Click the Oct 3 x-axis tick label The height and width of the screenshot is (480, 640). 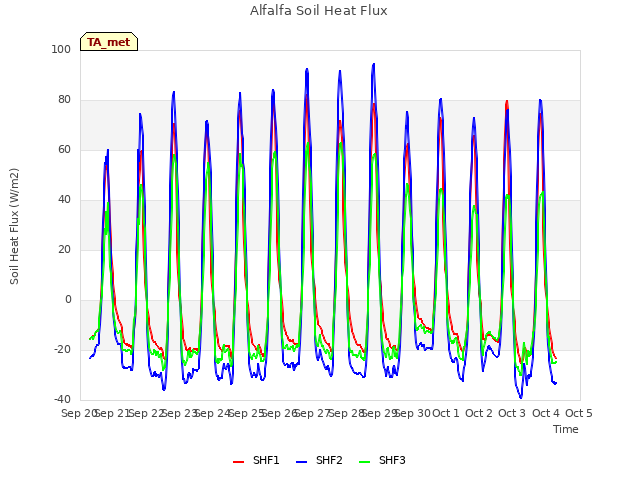[x=512, y=413]
